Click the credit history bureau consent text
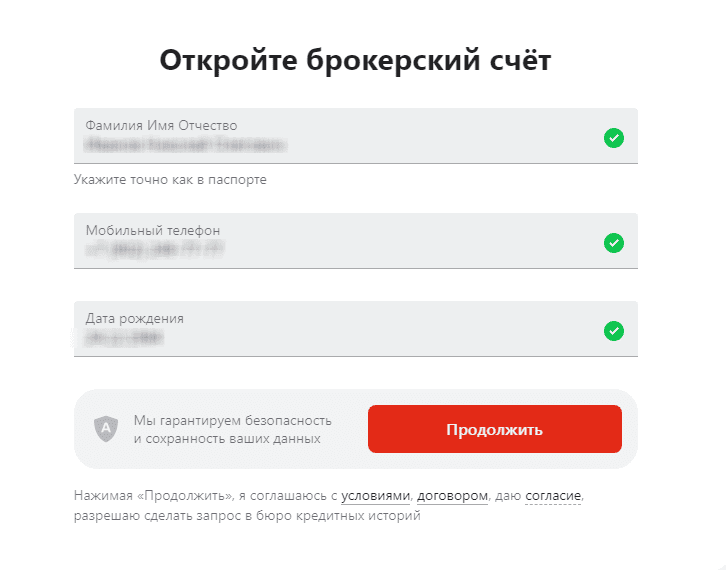The width and height of the screenshot is (726, 570). pyautogui.click(x=247, y=516)
